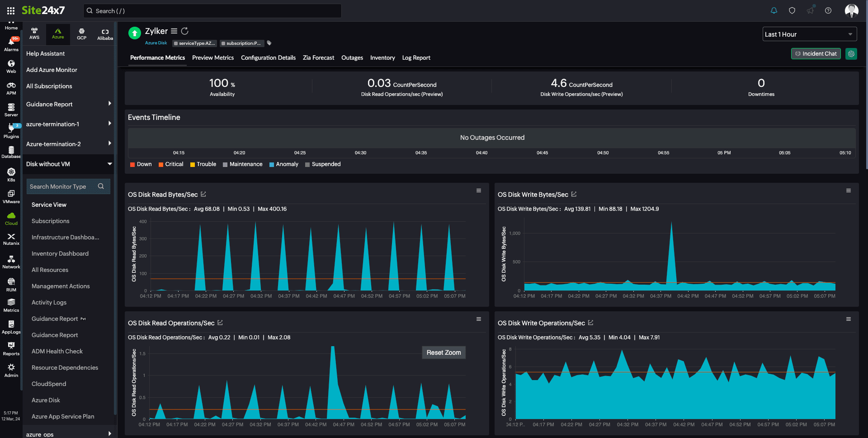
Task: Click inside the Search Monitor Type field
Action: coord(63,186)
